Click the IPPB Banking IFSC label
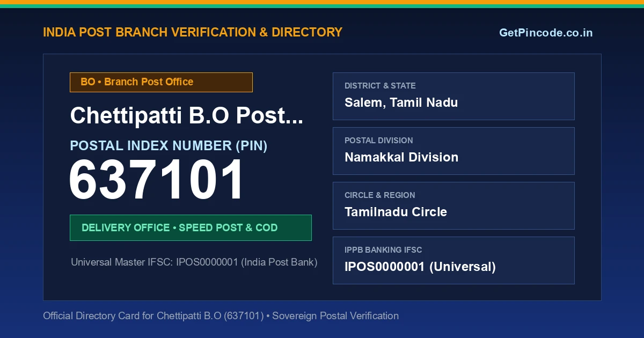The height and width of the screenshot is (338, 644). pyautogui.click(x=383, y=250)
